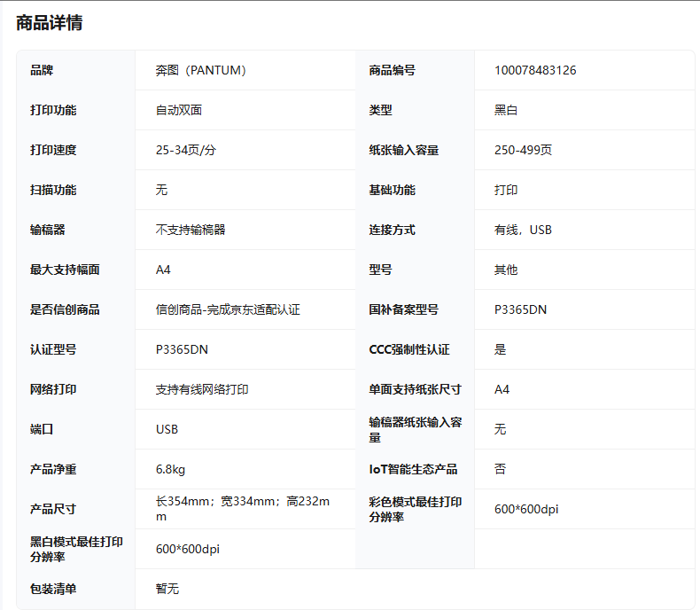700x610 pixels.
Task: Select the 打印速度 label
Action: pos(53,150)
